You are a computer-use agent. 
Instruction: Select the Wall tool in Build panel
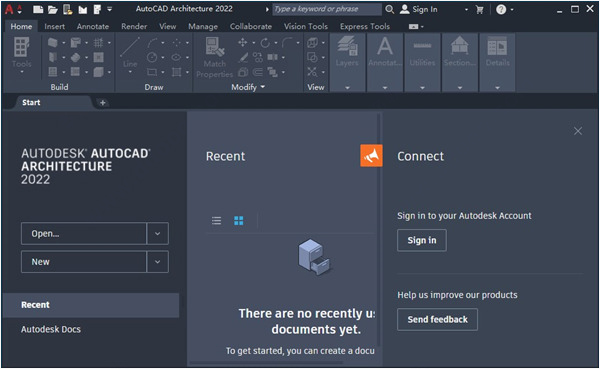(53, 42)
